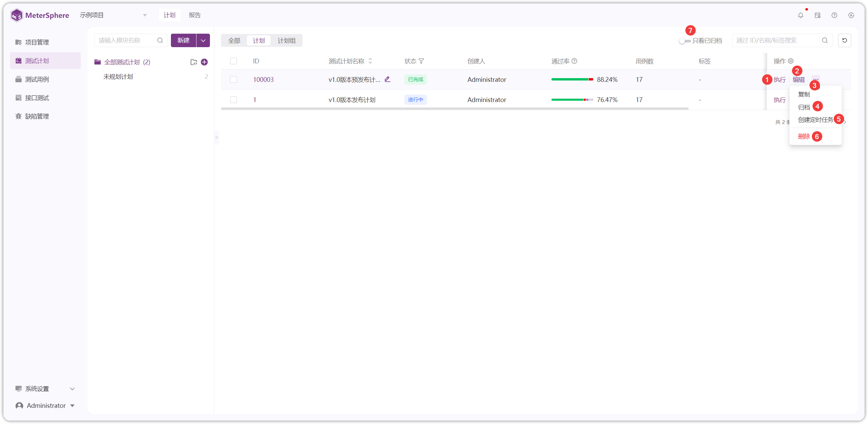868x424 pixels.
Task: Toggle the 只看已归档 switch
Action: click(685, 41)
